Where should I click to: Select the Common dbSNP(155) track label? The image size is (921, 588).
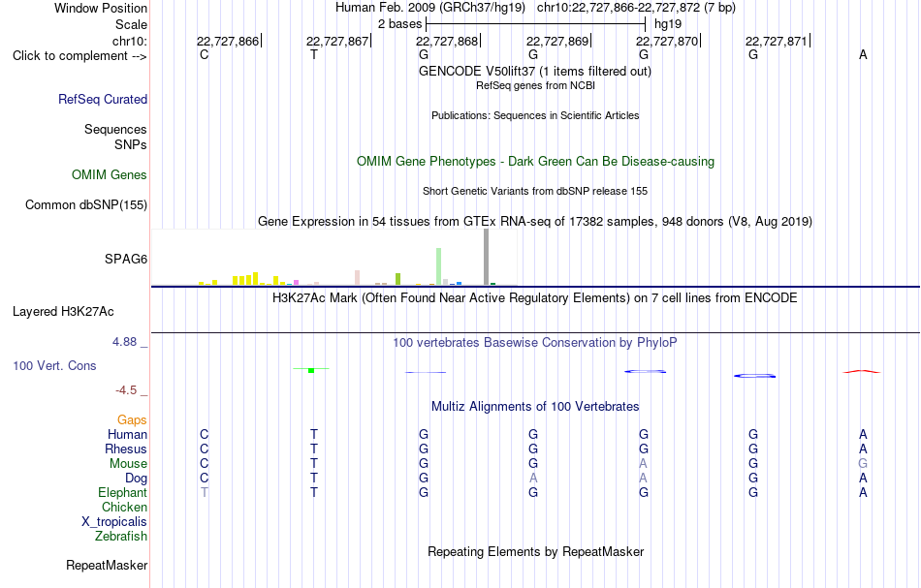click(86, 204)
